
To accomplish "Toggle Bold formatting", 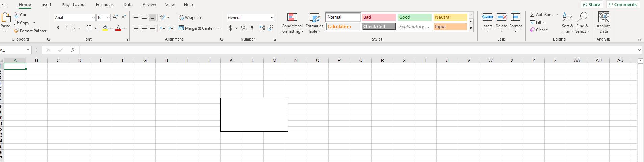I will pyautogui.click(x=58, y=28).
